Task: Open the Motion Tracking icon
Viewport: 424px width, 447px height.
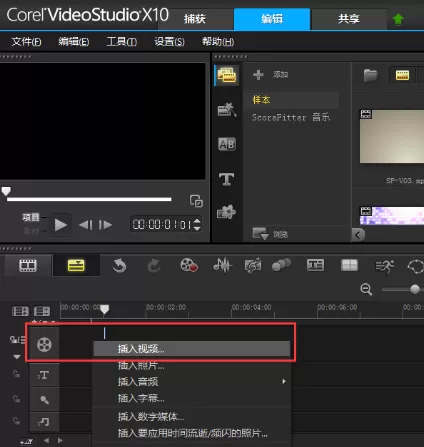Action: (x=282, y=266)
